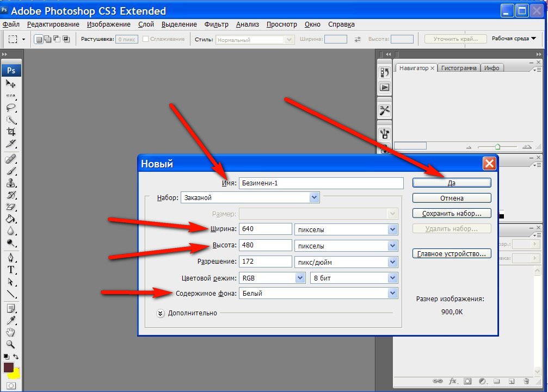Viewport: 548px width, 392px height.
Task: Open the Ширина units dropdown
Action: point(392,229)
